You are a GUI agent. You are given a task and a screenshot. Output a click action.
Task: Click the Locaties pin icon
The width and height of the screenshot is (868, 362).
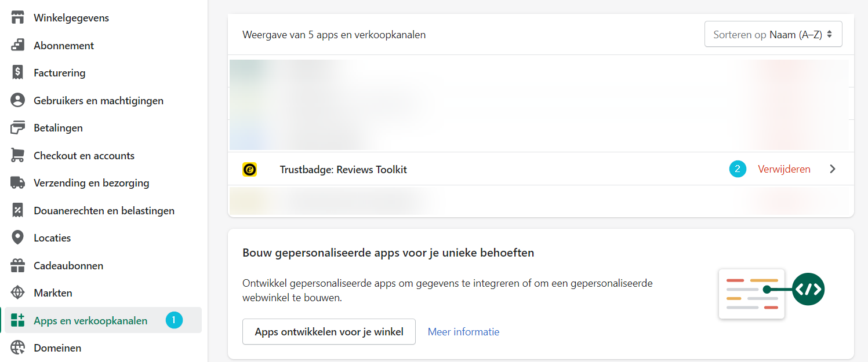[18, 238]
